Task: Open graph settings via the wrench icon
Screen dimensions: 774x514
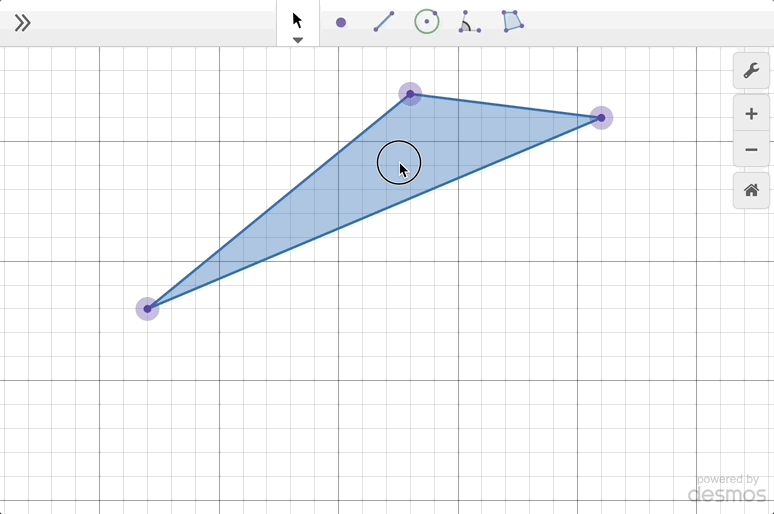Action: pyautogui.click(x=751, y=71)
